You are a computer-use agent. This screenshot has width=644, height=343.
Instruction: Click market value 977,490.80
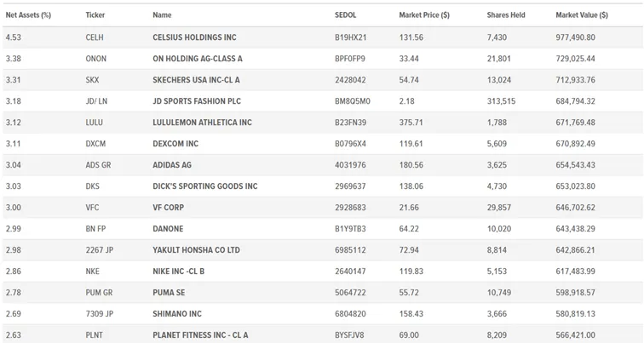575,37
